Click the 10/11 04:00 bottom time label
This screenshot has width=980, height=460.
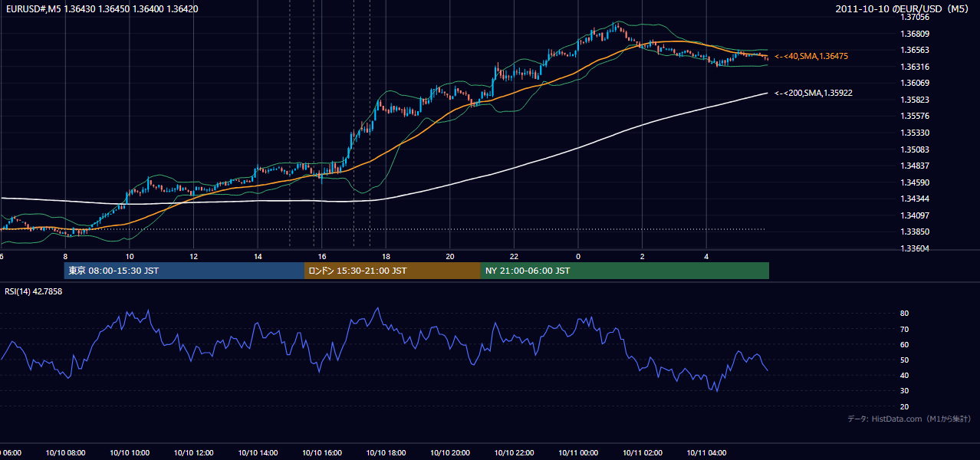706,453
